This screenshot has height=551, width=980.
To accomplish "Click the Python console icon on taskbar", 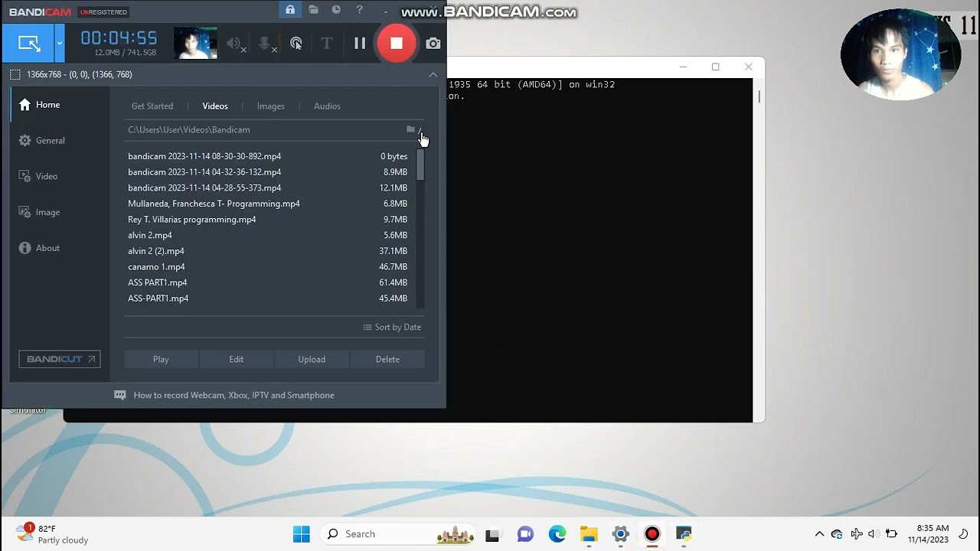I will [x=684, y=534].
